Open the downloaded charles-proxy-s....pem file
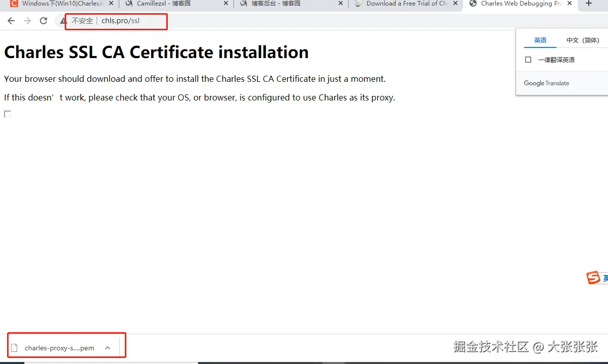This screenshot has height=364, width=608. pos(59,348)
